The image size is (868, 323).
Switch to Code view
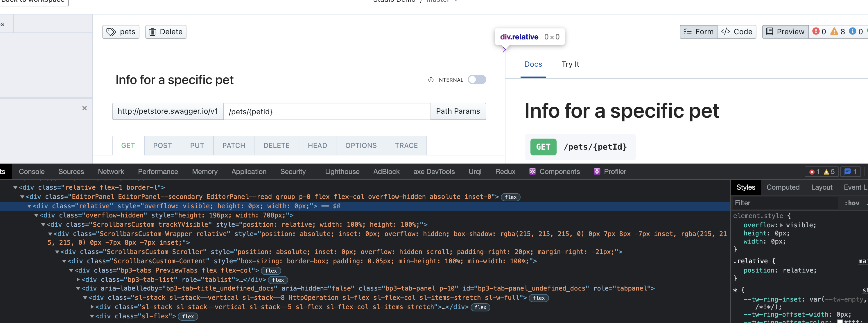click(737, 32)
